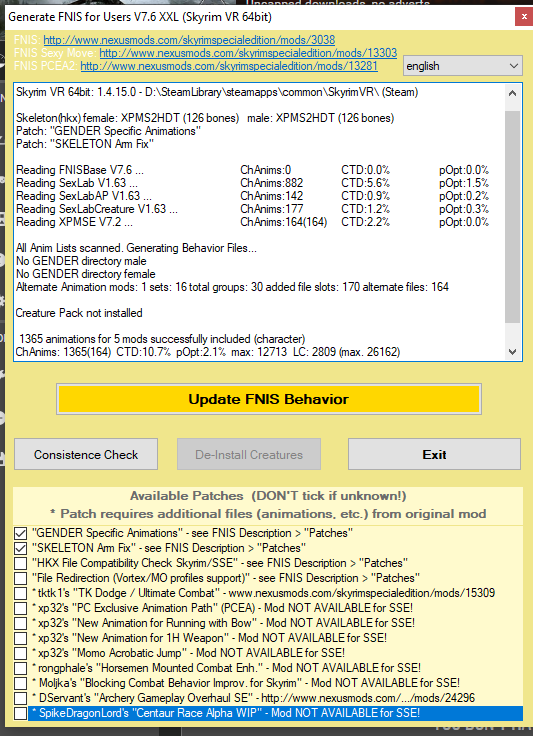Check xp32's PC Exclusive Animation Path box
The image size is (533, 736).
point(20,608)
